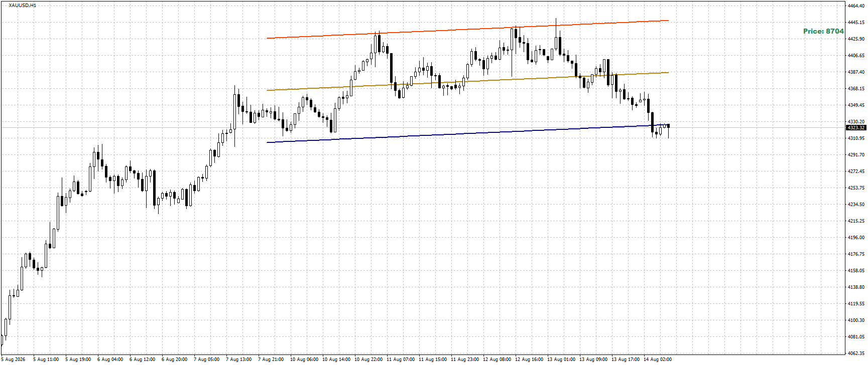Click the "11 Aug 07:00" time label
Image resolution: width=868 pixels, height=365 pixels.
(401, 359)
